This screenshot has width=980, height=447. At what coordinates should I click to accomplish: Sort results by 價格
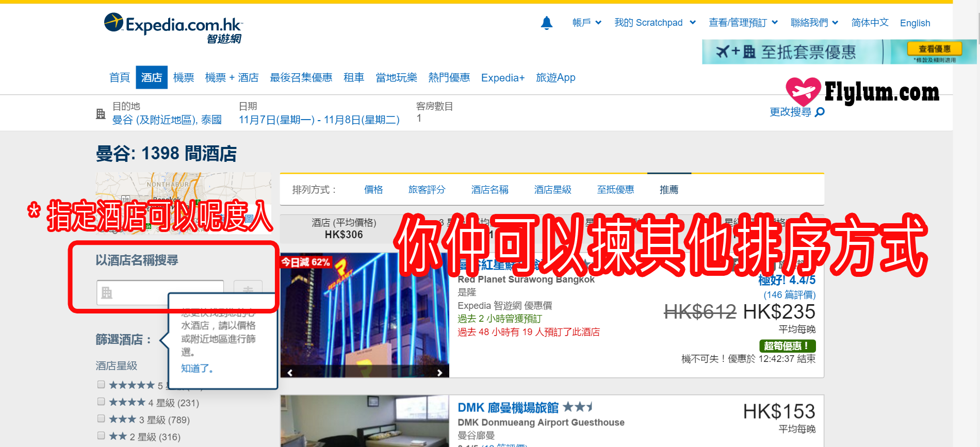(373, 190)
